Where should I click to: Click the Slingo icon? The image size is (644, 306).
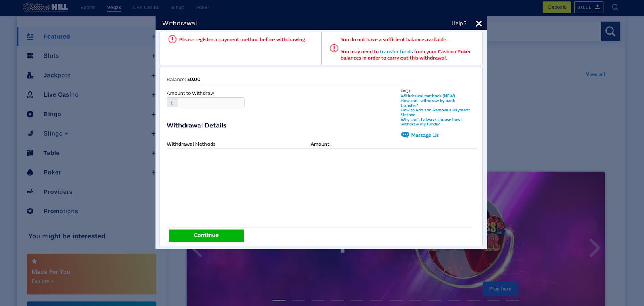[30, 133]
